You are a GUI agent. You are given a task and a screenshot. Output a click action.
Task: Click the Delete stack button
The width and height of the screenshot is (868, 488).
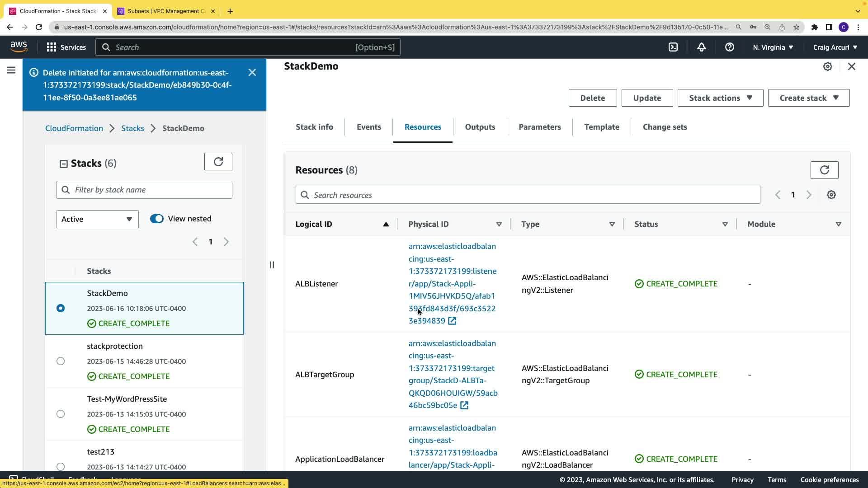(592, 98)
